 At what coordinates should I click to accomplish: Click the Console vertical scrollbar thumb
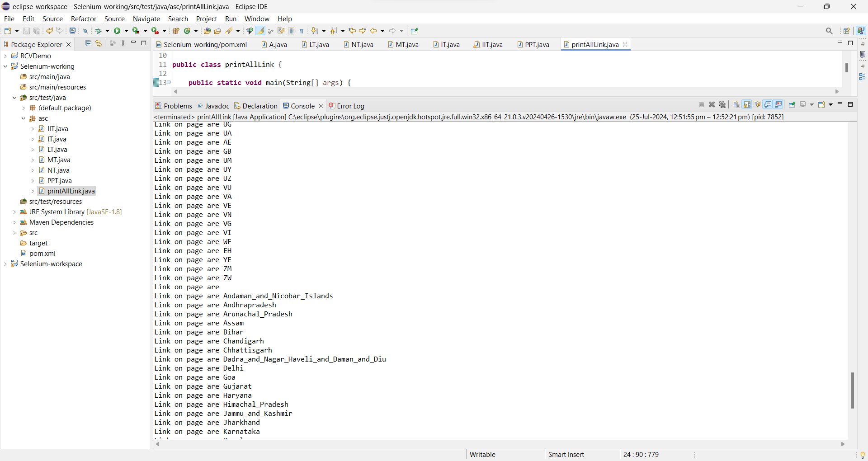(x=852, y=390)
